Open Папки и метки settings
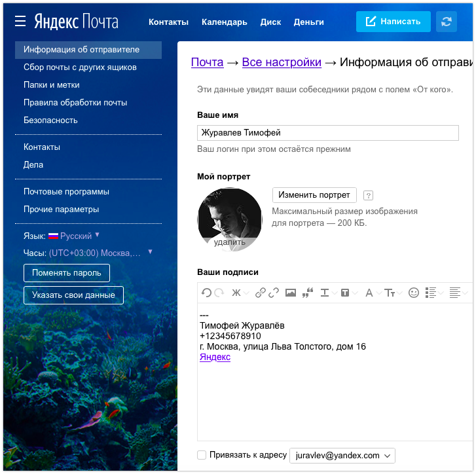Screen dimensions: 476x474 52,84
